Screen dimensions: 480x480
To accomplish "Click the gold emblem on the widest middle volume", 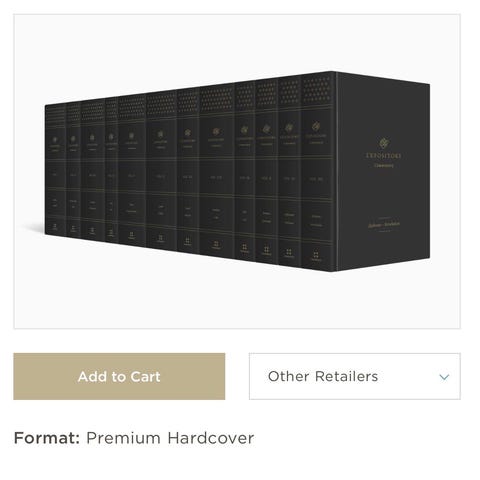I will point(216,132).
